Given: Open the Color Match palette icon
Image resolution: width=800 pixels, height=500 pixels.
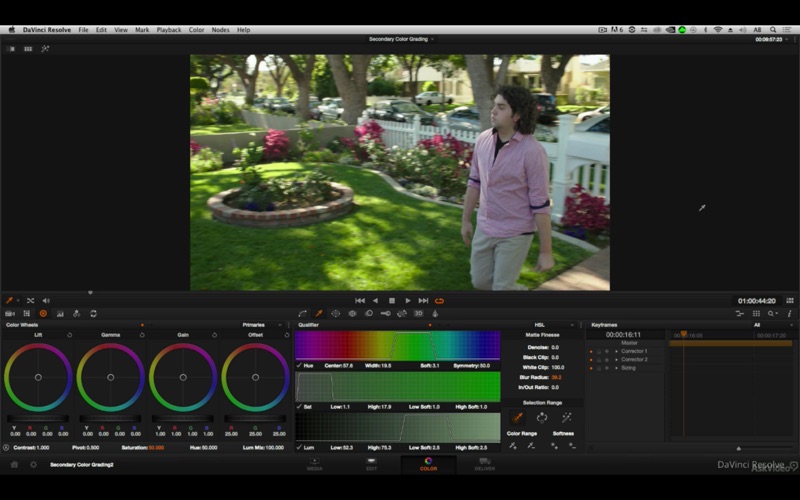Looking at the screenshot, I should [x=27, y=314].
